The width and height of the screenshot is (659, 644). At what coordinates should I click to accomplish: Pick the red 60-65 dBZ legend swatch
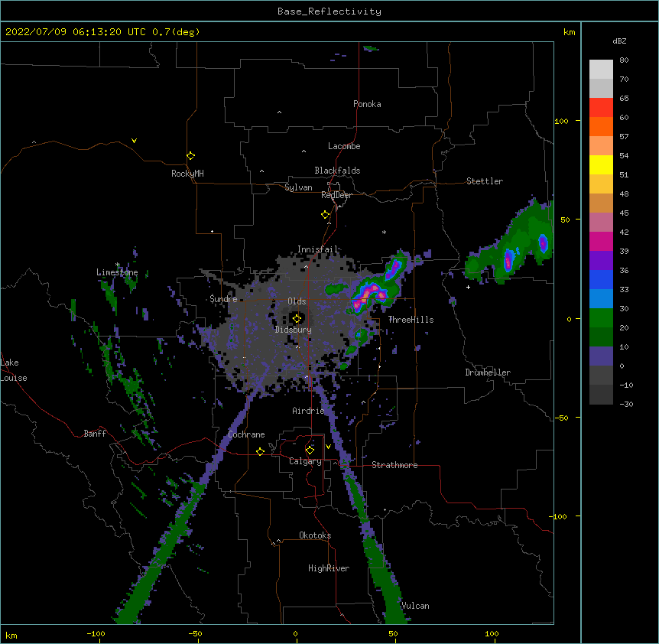601,107
